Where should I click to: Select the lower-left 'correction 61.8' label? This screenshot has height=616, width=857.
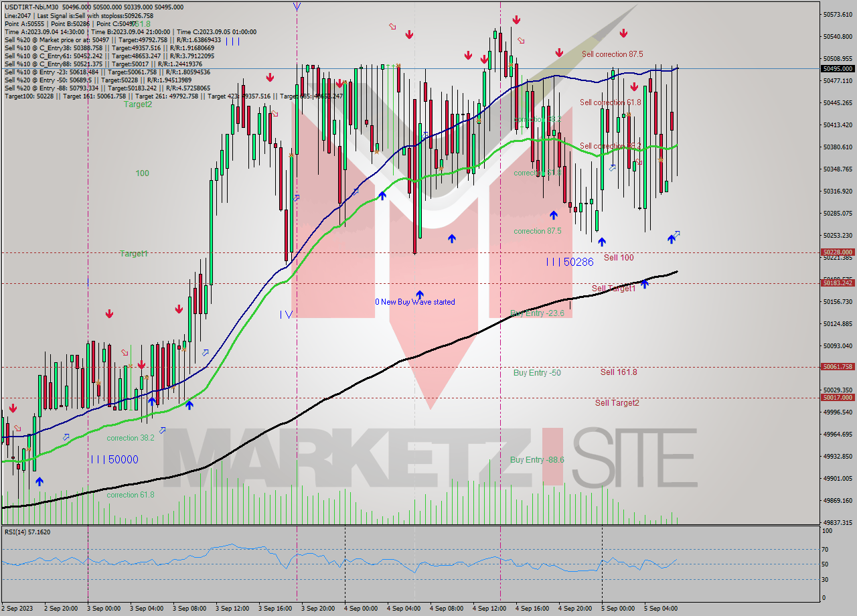[x=131, y=495]
